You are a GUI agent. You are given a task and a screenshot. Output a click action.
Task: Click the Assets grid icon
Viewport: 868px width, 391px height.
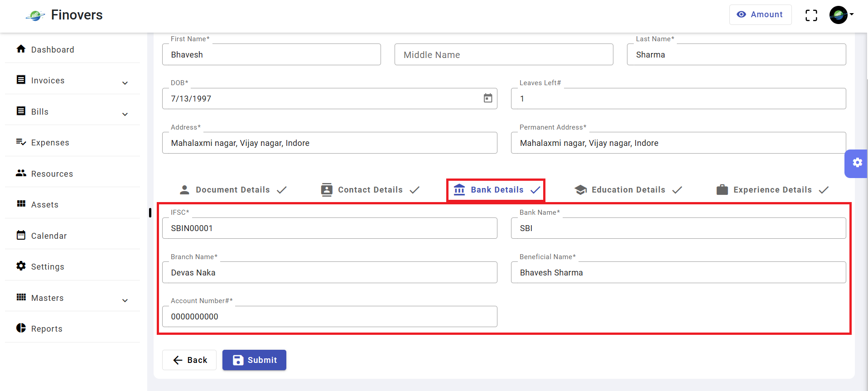pyautogui.click(x=21, y=204)
